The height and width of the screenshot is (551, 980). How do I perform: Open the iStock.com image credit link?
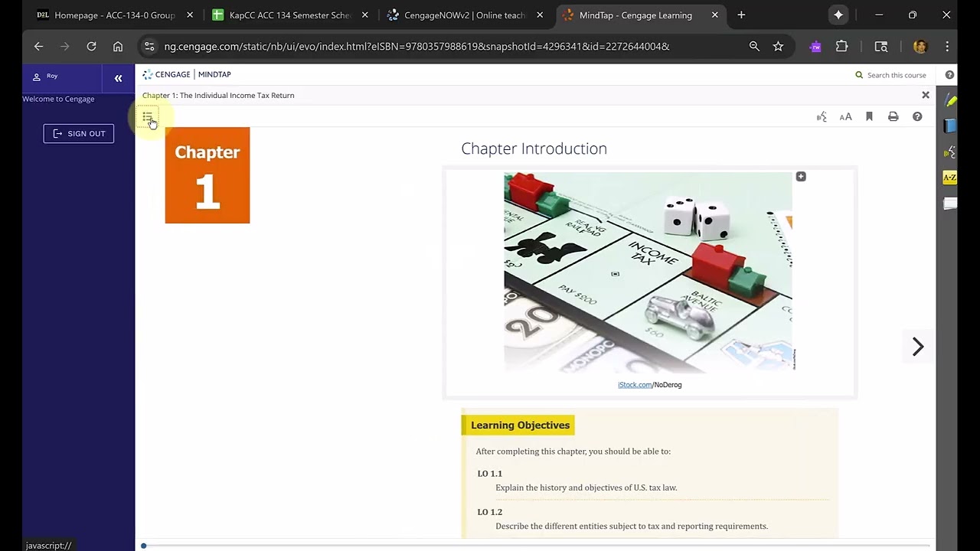(635, 385)
